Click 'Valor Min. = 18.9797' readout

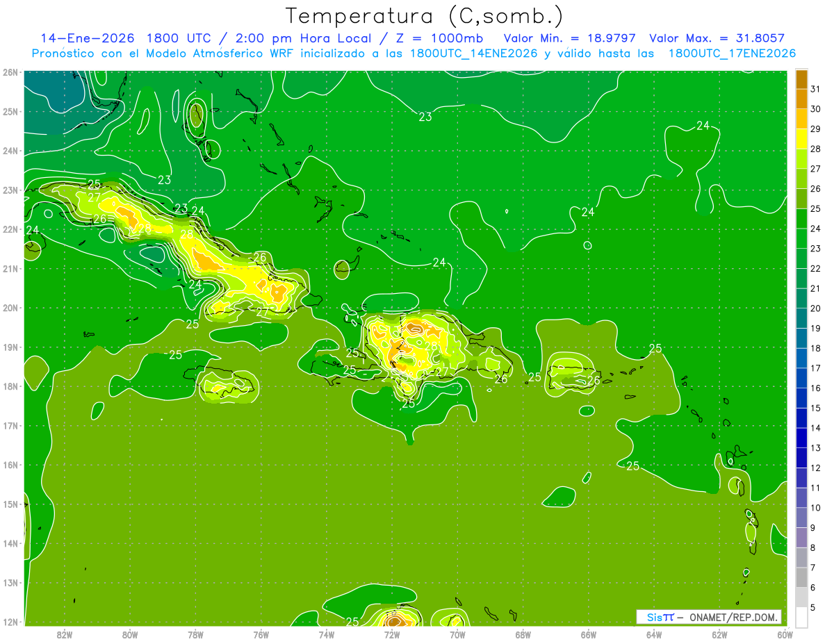point(569,38)
